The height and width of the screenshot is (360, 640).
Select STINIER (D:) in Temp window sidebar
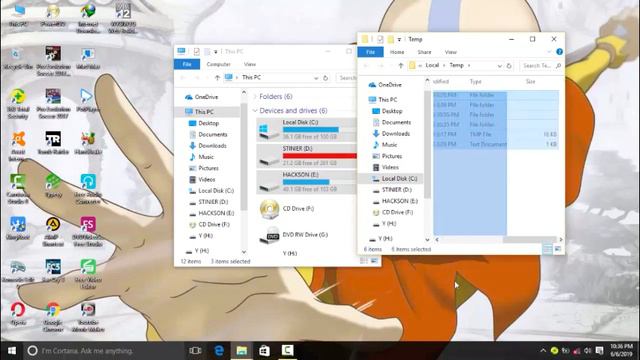tap(392, 190)
